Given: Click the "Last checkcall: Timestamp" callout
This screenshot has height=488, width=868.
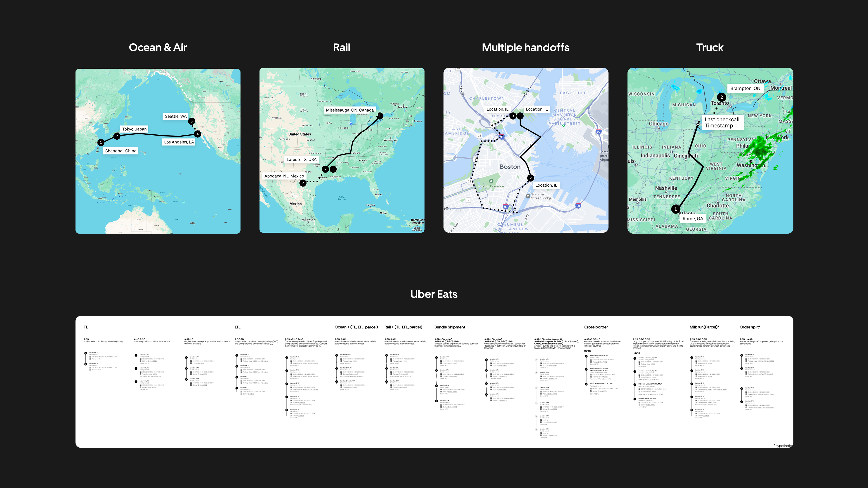Looking at the screenshot, I should click(722, 123).
